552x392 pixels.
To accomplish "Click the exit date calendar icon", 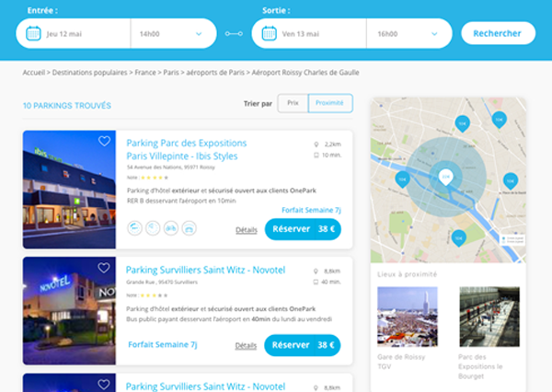I will coord(269,34).
